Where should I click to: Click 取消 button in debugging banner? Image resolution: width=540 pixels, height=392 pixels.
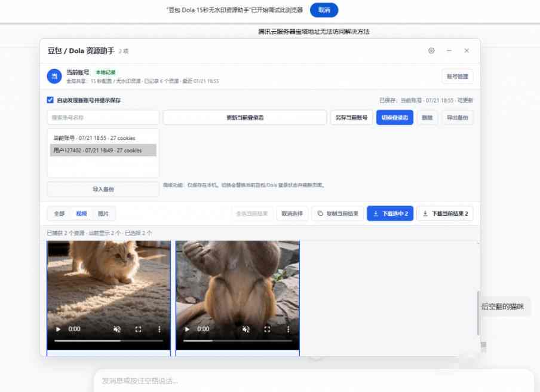coord(324,10)
